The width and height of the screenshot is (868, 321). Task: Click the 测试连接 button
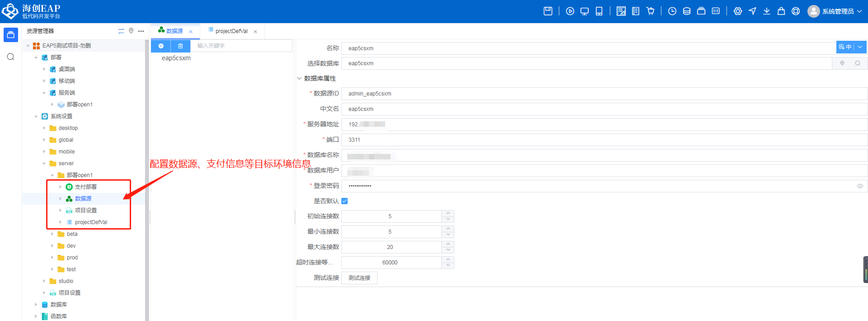coord(359,278)
